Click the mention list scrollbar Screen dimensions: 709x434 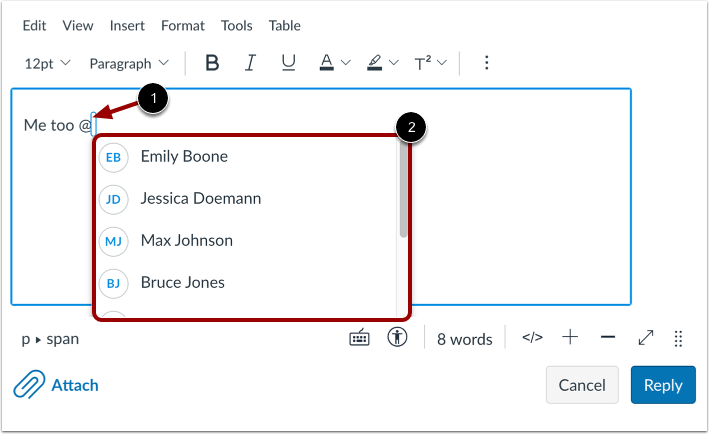(403, 190)
